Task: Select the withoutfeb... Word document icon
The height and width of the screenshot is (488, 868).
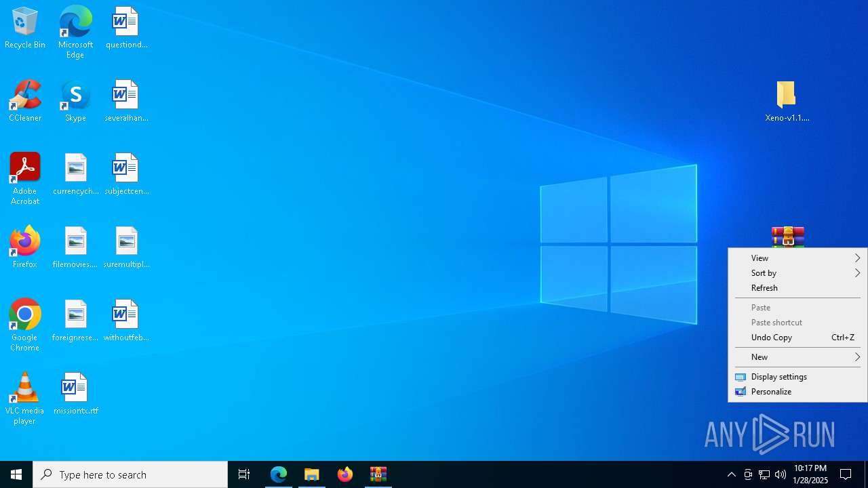Action: [126, 321]
